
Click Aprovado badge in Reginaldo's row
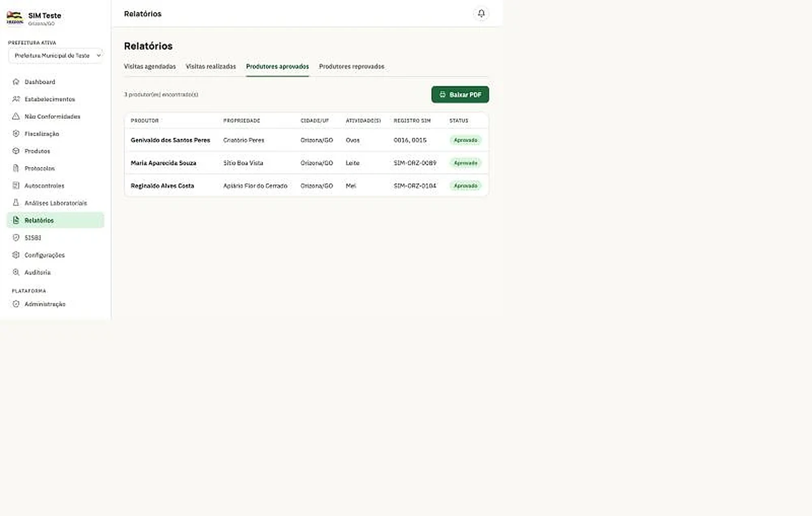pos(466,186)
